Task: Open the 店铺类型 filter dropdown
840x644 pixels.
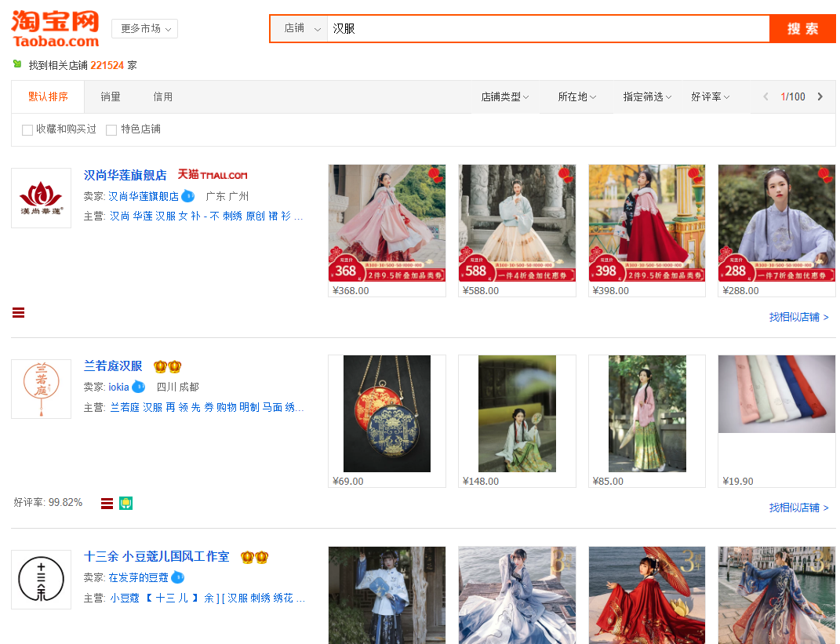Action: 506,96
